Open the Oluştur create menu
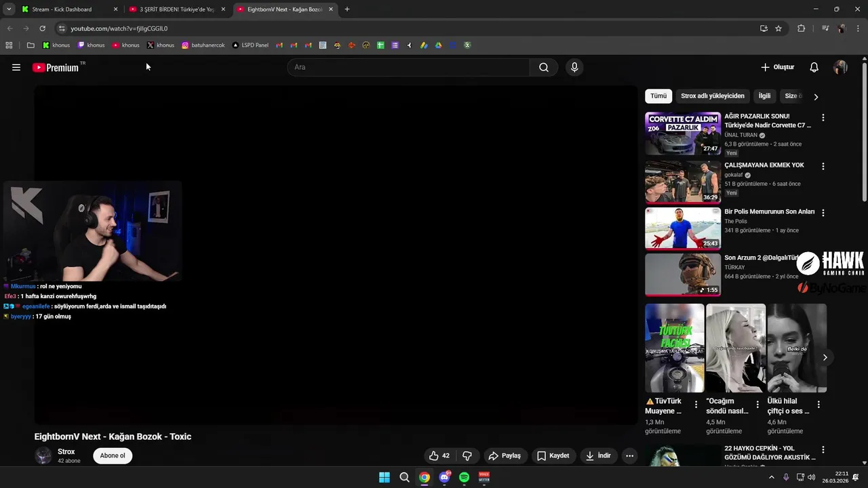Image resolution: width=868 pixels, height=488 pixels. click(x=778, y=67)
